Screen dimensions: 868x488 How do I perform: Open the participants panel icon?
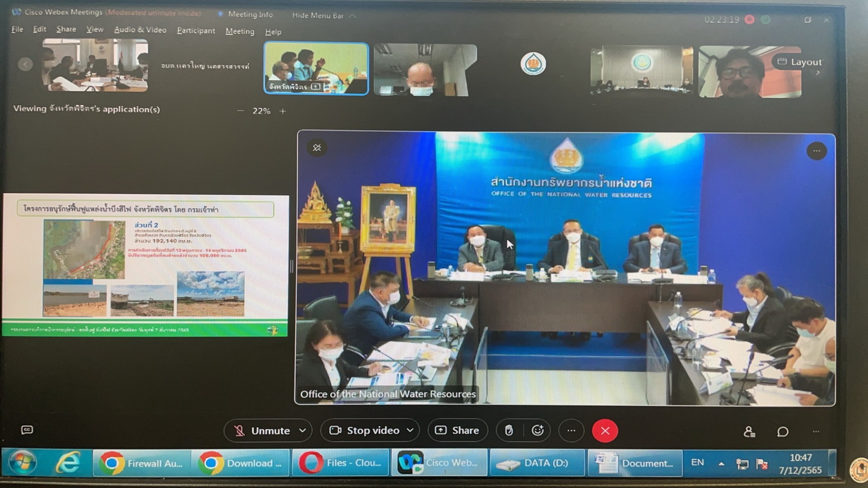point(749,432)
